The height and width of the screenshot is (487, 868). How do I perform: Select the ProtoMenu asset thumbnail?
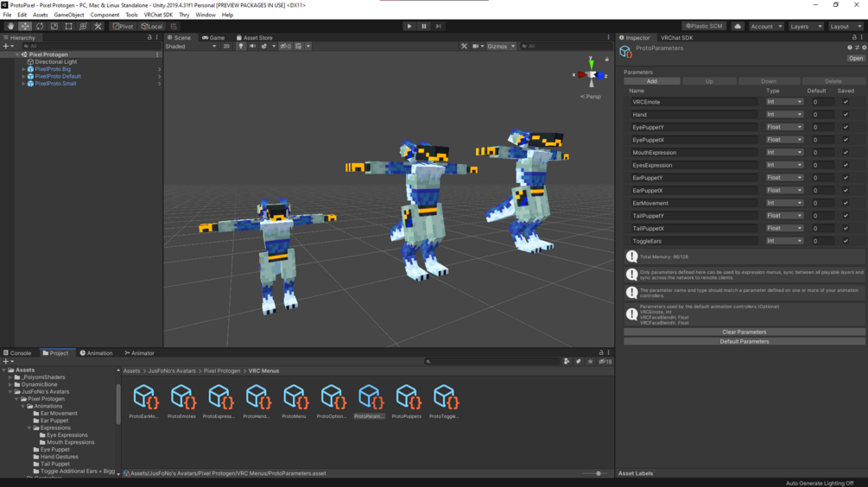pos(294,402)
